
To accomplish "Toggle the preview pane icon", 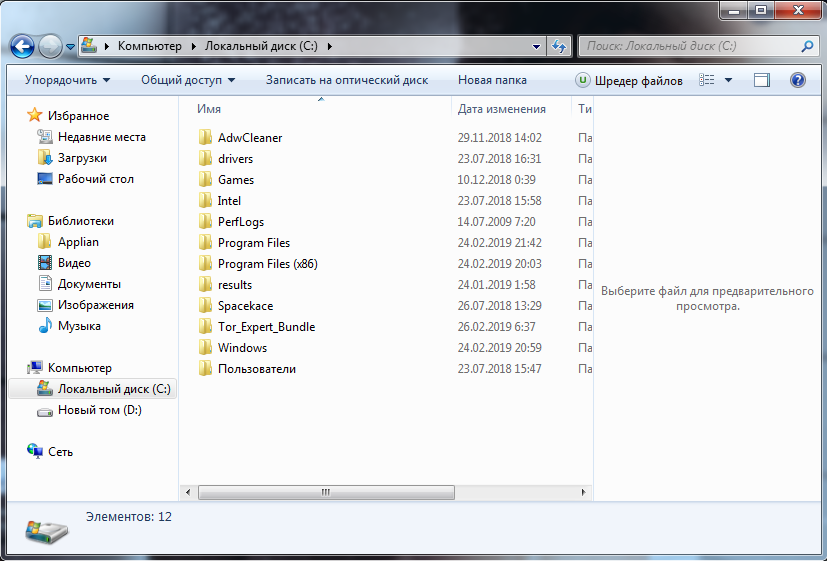I will pos(762,80).
